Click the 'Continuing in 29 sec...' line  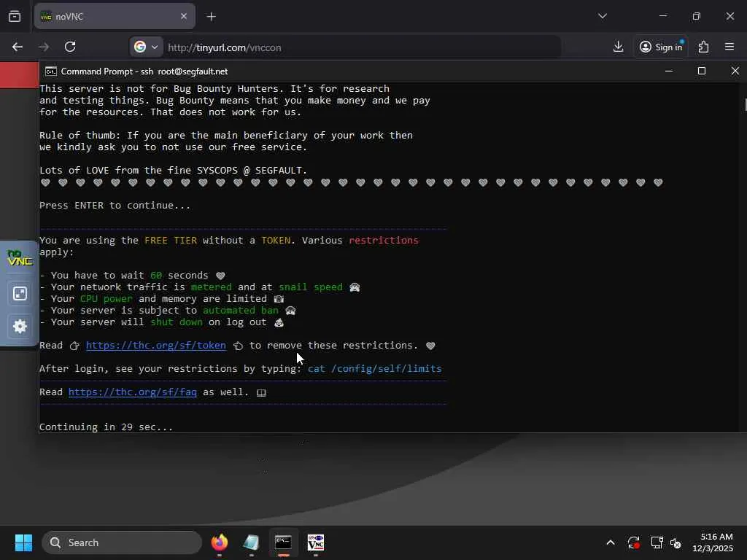(x=106, y=427)
